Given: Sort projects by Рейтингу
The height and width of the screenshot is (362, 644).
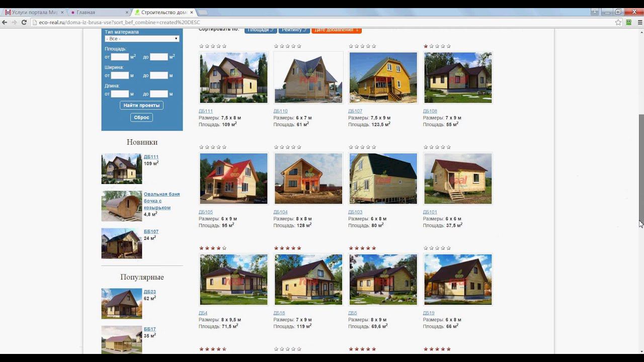Looking at the screenshot, I should pos(294,30).
